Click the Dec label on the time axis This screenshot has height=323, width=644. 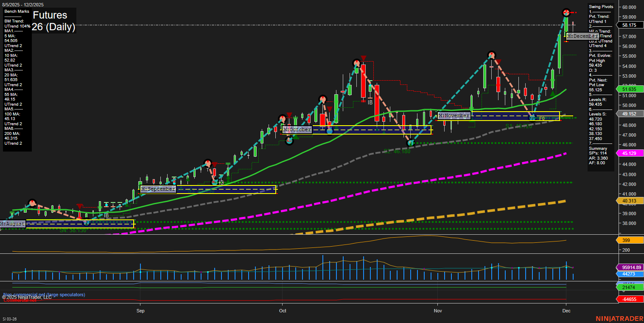click(566, 311)
